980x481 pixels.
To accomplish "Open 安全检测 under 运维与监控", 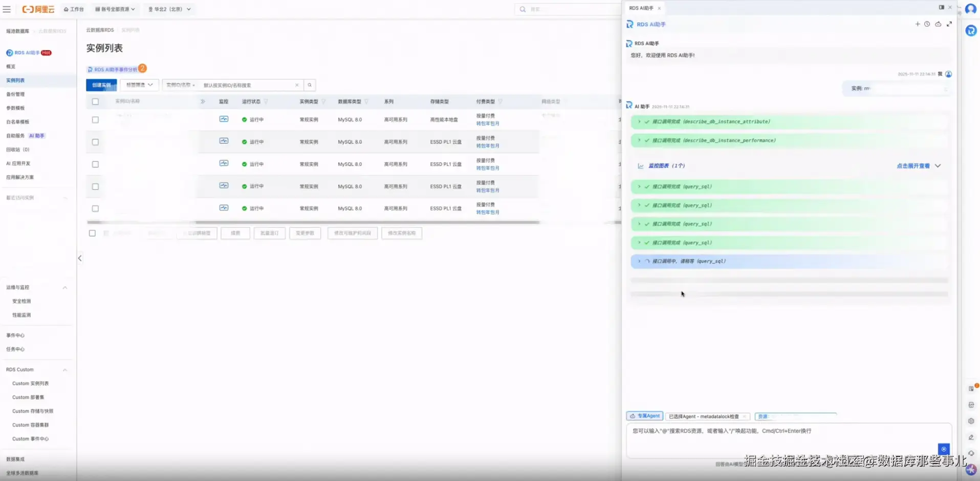I will [21, 301].
